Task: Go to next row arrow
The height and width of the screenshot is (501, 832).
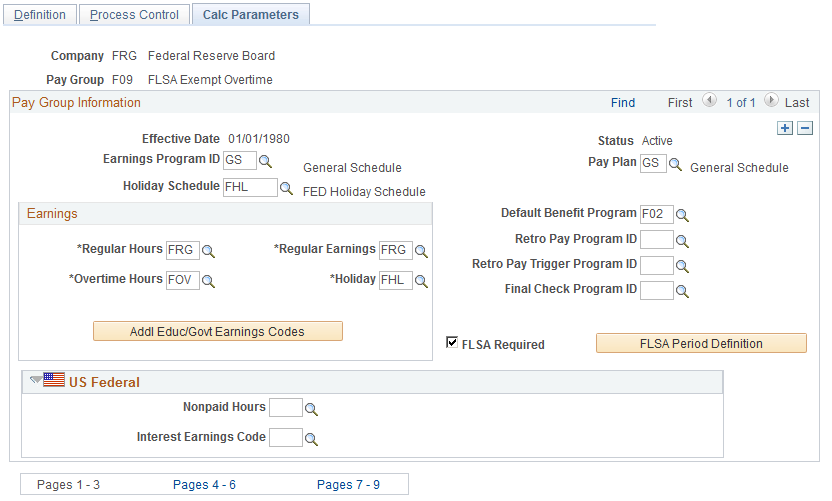Action: coord(772,100)
